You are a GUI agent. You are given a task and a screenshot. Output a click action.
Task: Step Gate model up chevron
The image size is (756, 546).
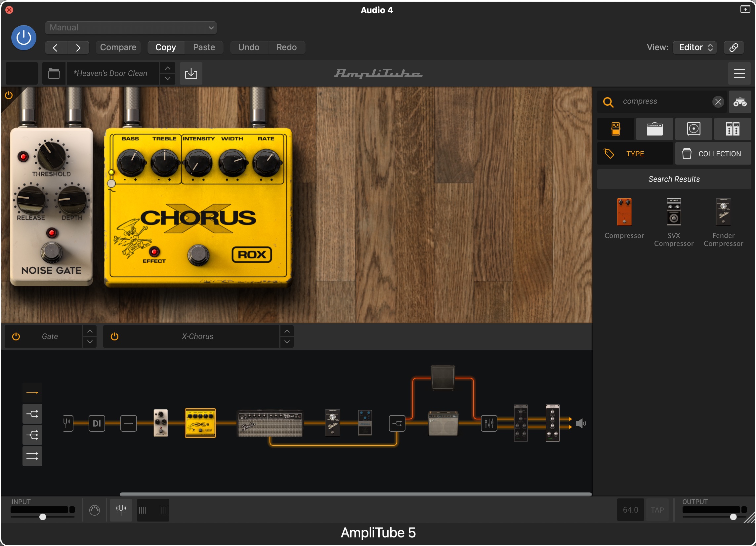(90, 331)
